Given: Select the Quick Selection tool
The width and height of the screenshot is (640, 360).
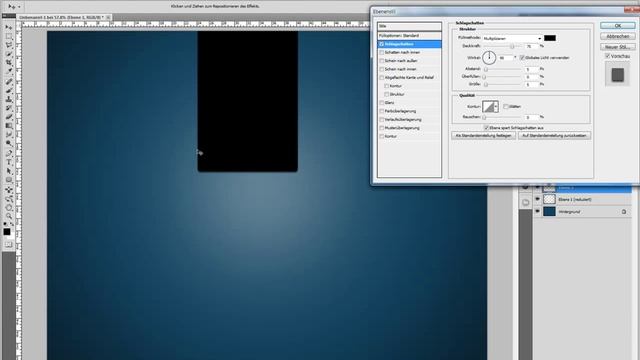Looking at the screenshot, I should pos(9,54).
